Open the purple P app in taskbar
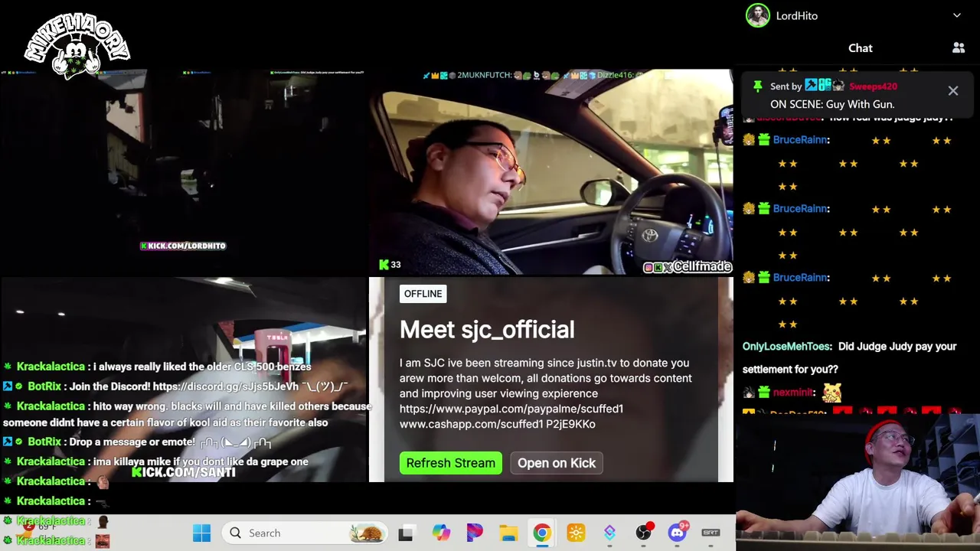This screenshot has height=551, width=980. pos(475,533)
